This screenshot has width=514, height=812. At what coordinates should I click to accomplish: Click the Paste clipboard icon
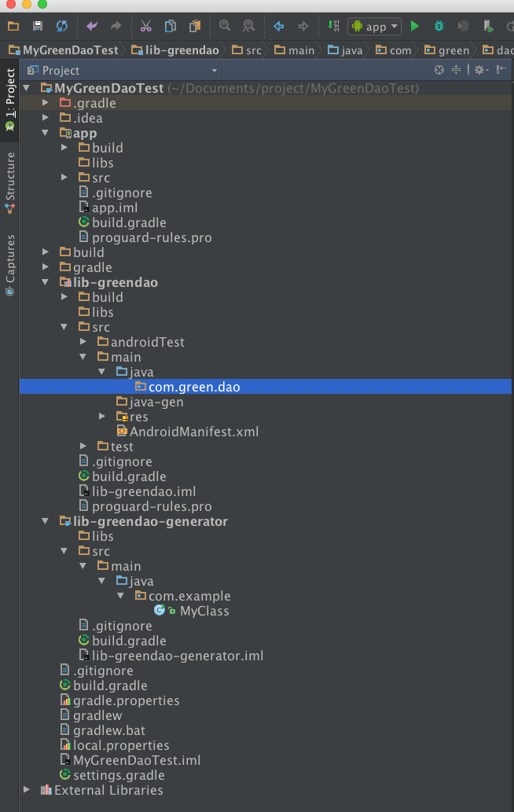click(x=195, y=27)
